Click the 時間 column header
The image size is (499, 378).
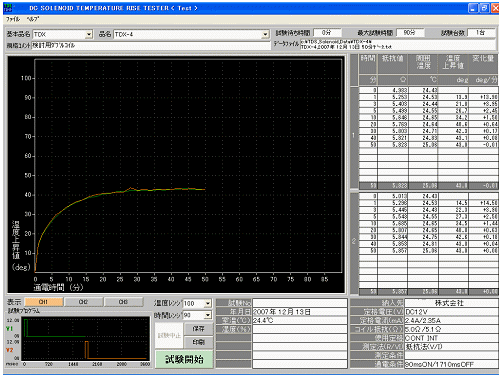click(368, 63)
